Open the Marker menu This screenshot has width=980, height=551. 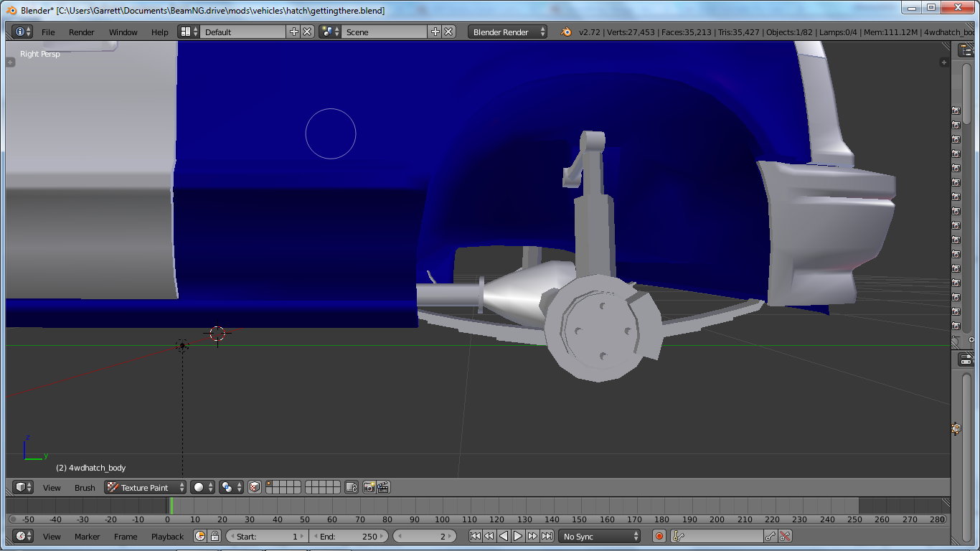tap(88, 537)
